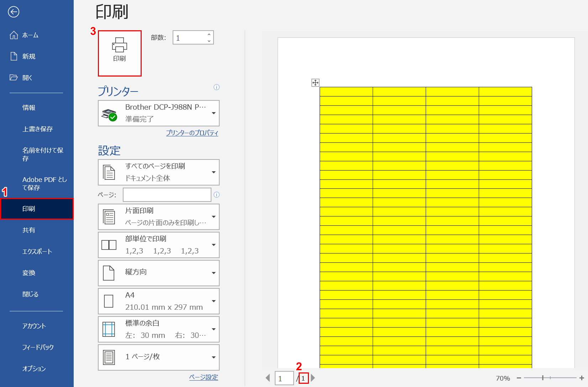
Task: Click the margins grid icon
Action: (109, 329)
